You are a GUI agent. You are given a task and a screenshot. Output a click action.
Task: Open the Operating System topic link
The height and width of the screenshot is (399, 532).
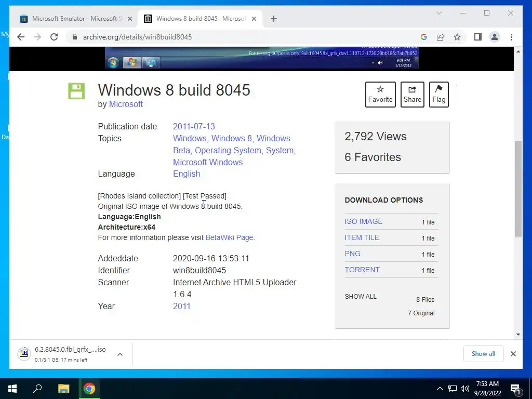tap(229, 150)
